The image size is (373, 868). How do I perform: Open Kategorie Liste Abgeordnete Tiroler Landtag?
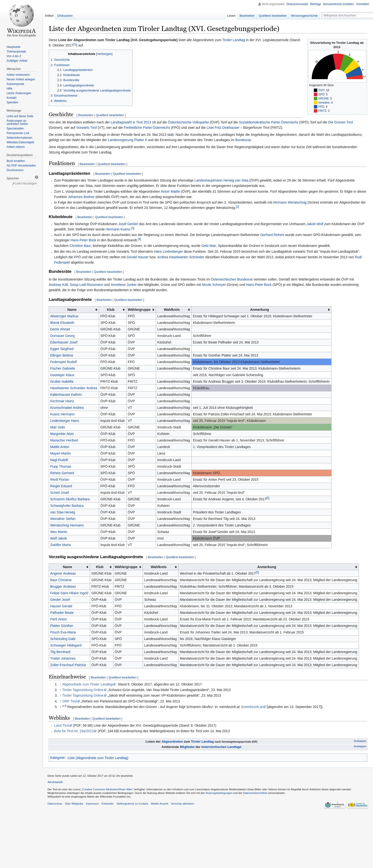point(98,758)
